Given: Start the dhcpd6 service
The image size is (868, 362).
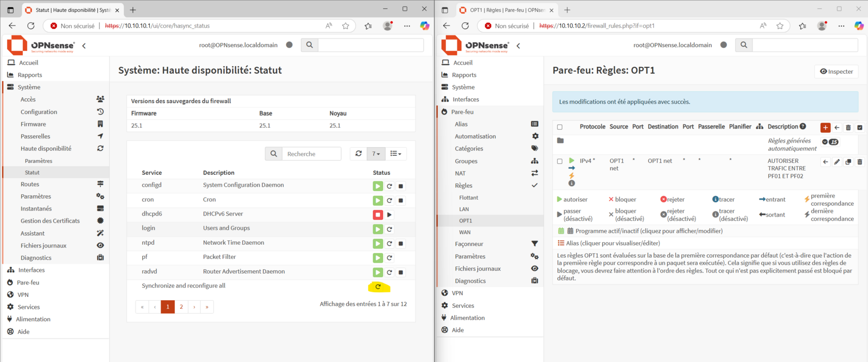Looking at the screenshot, I should point(390,215).
